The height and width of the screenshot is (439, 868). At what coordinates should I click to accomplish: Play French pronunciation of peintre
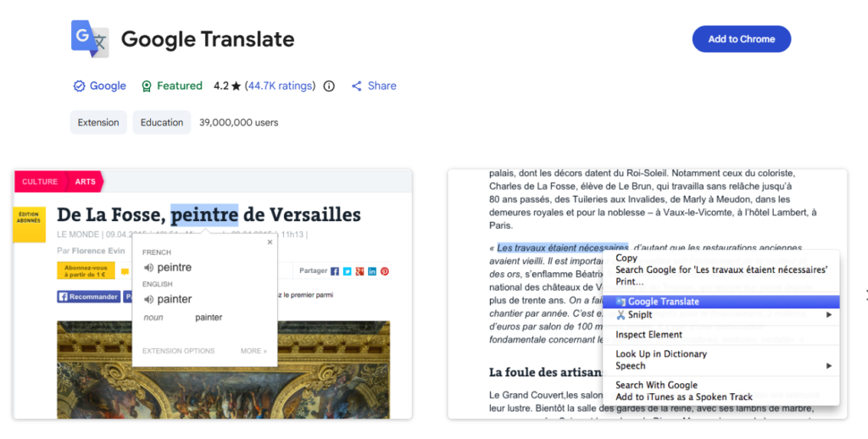(148, 268)
